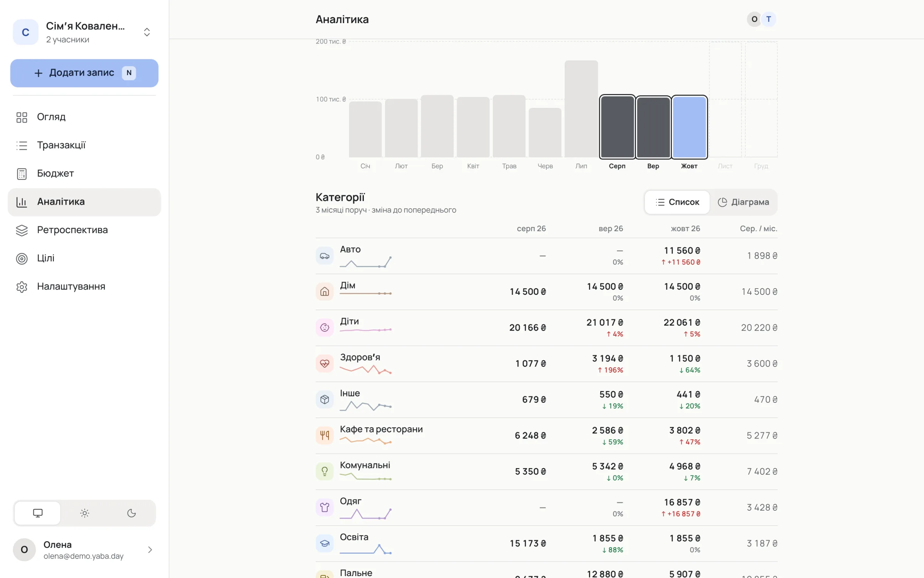This screenshot has width=924, height=578.
Task: Click Додати запис button
Action: [x=84, y=73]
